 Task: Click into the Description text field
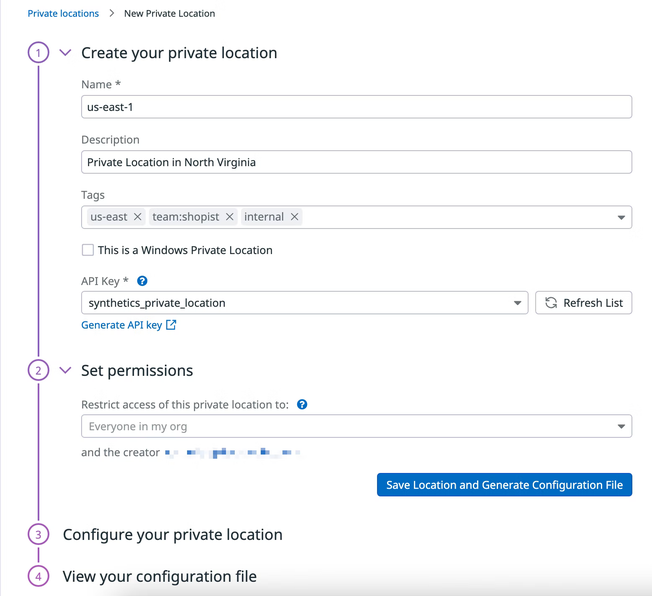(356, 162)
